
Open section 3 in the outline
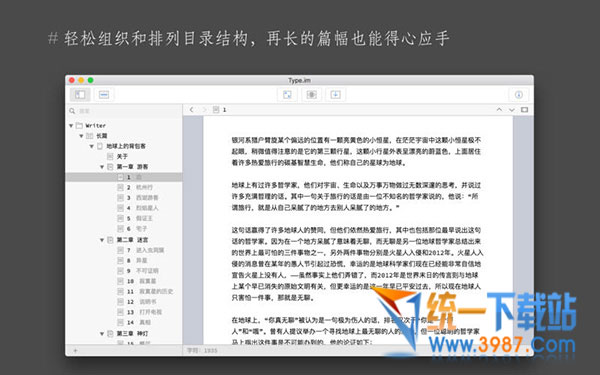point(142,198)
